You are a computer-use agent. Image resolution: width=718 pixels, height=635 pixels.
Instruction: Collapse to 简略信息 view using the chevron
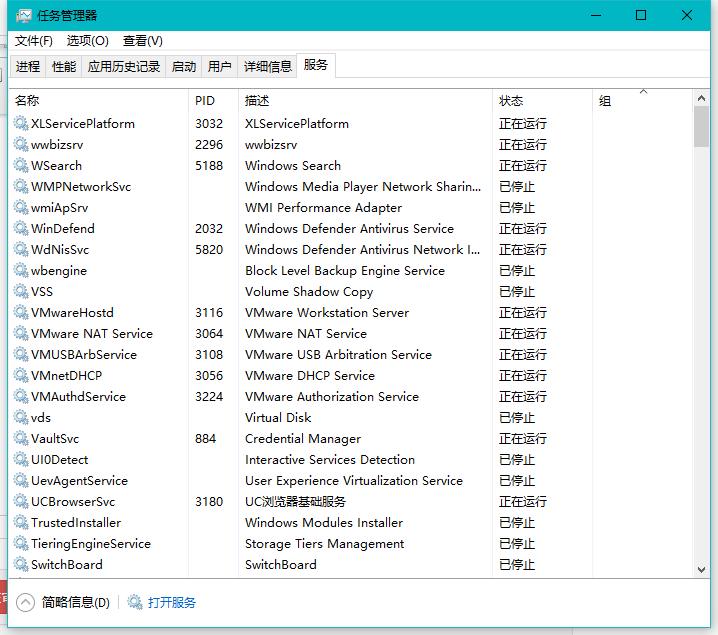tap(26, 602)
